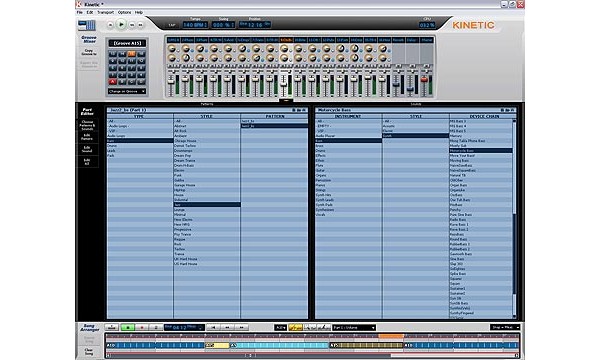
Task: Select UK Hard House style
Action: (207, 259)
